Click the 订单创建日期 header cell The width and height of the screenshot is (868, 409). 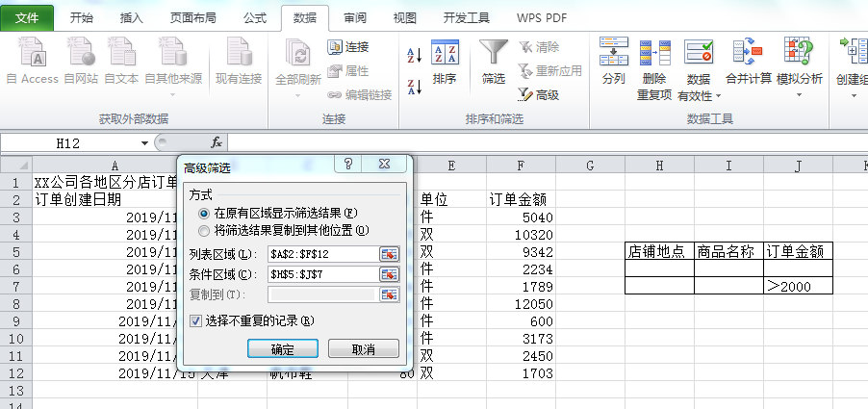click(x=105, y=199)
